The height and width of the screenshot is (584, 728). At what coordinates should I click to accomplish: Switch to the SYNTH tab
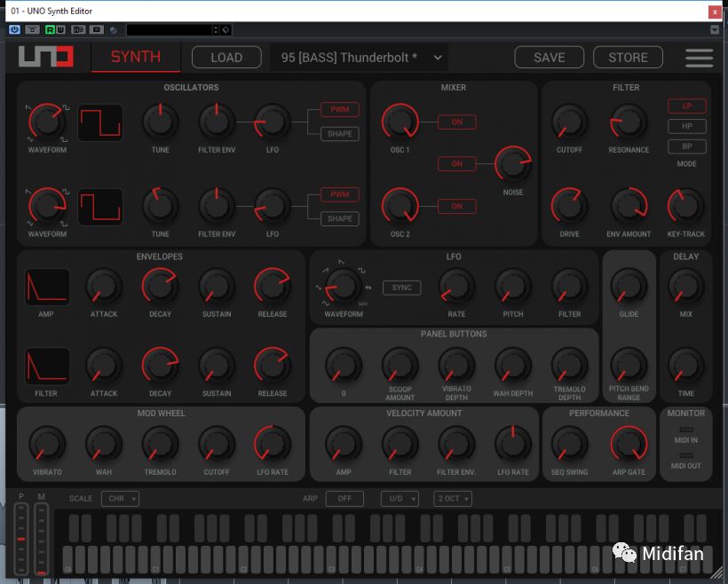pos(136,57)
